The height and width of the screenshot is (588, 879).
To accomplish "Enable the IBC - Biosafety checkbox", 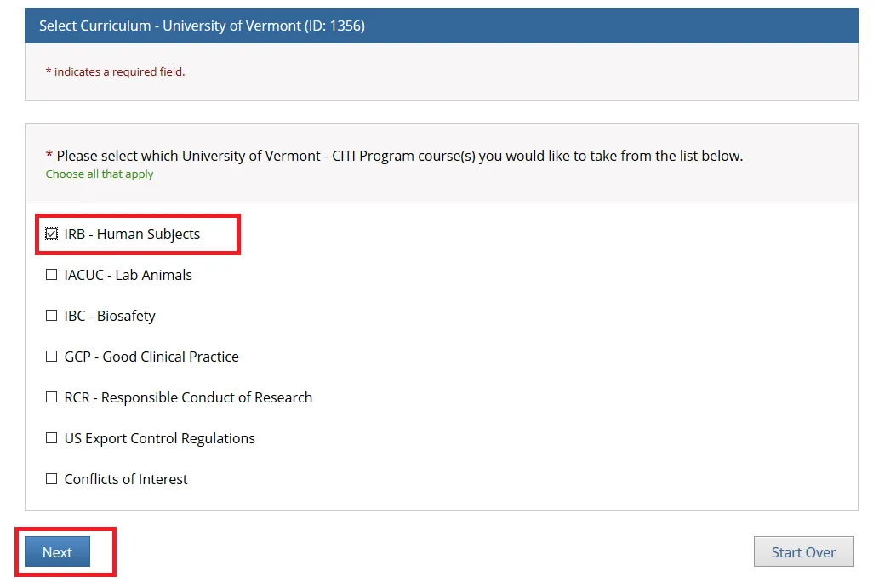I will [x=52, y=316].
